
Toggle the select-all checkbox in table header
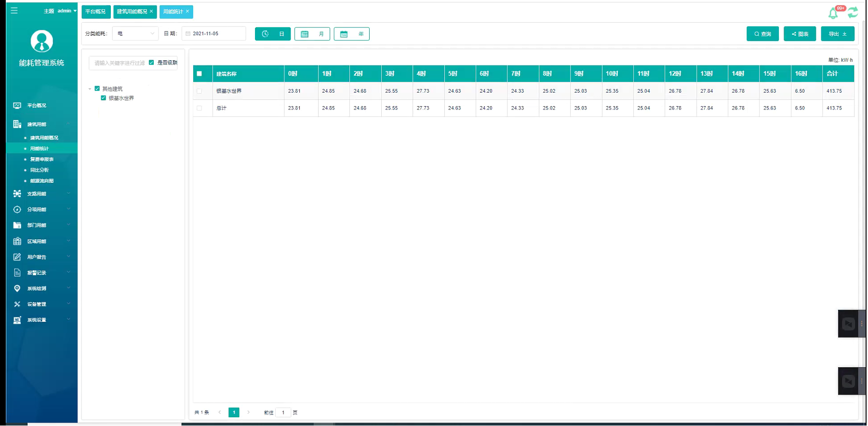pyautogui.click(x=199, y=74)
